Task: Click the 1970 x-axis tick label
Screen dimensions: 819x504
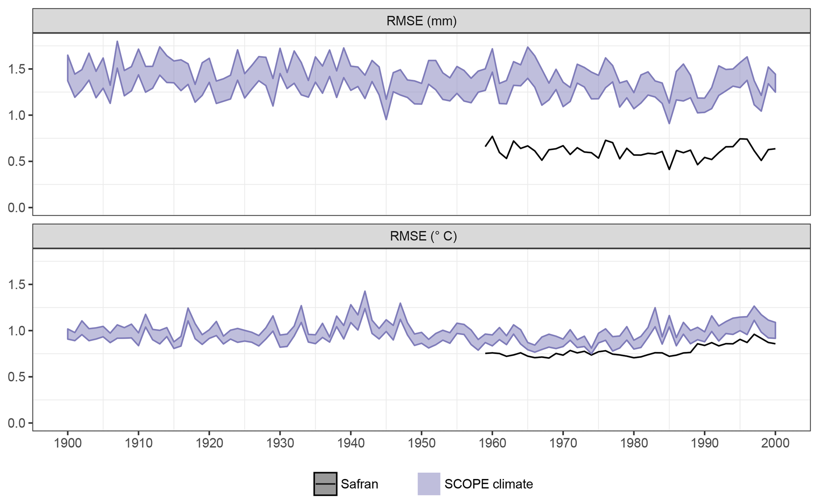Action: 563,443
